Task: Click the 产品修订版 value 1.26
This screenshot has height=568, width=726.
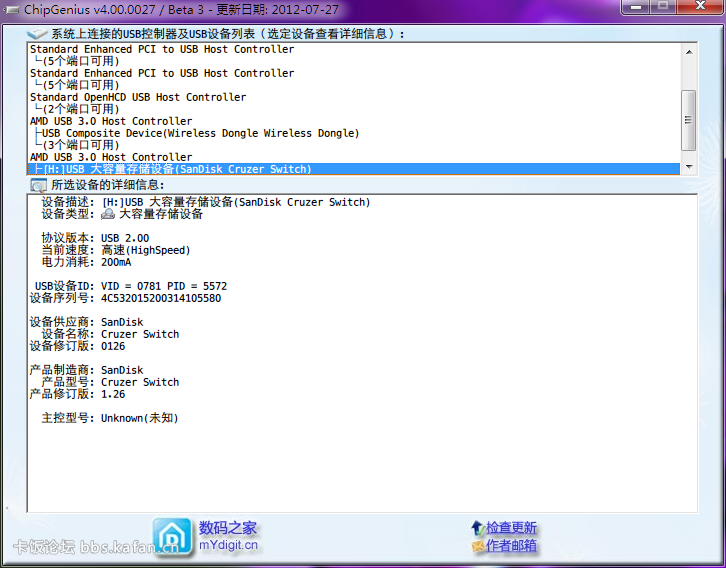Action: click(x=113, y=394)
